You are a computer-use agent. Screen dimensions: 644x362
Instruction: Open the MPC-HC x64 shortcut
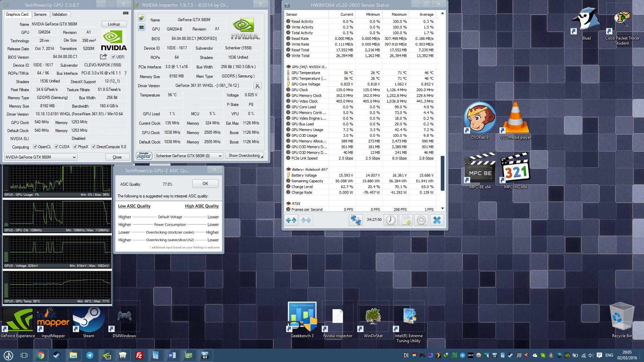click(515, 171)
